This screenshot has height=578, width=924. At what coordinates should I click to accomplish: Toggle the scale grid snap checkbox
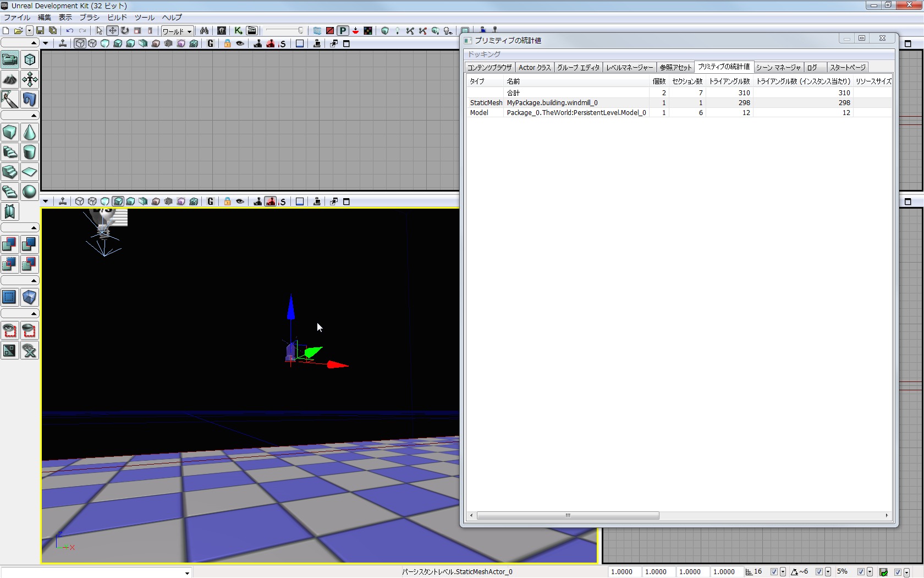(x=861, y=572)
